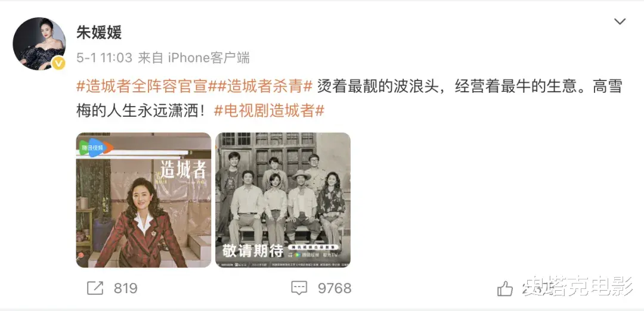This screenshot has height=311, width=644.
Task: Click the Tencent Video logo on poster
Action: pyautogui.click(x=95, y=148)
